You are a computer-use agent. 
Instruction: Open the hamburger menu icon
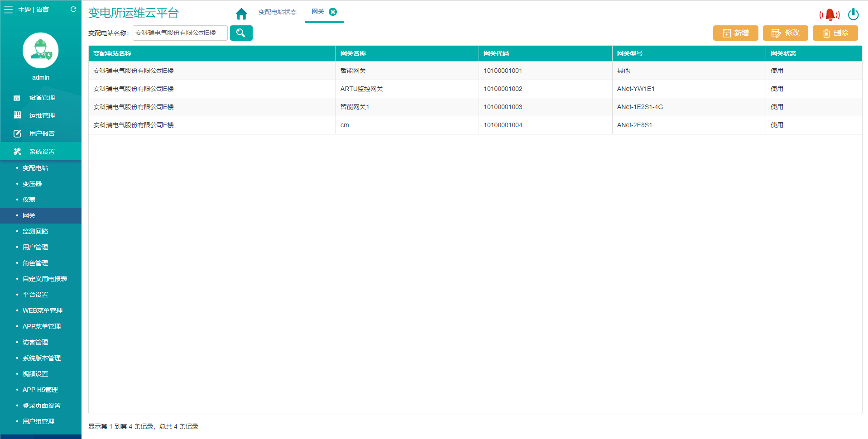pyautogui.click(x=8, y=10)
